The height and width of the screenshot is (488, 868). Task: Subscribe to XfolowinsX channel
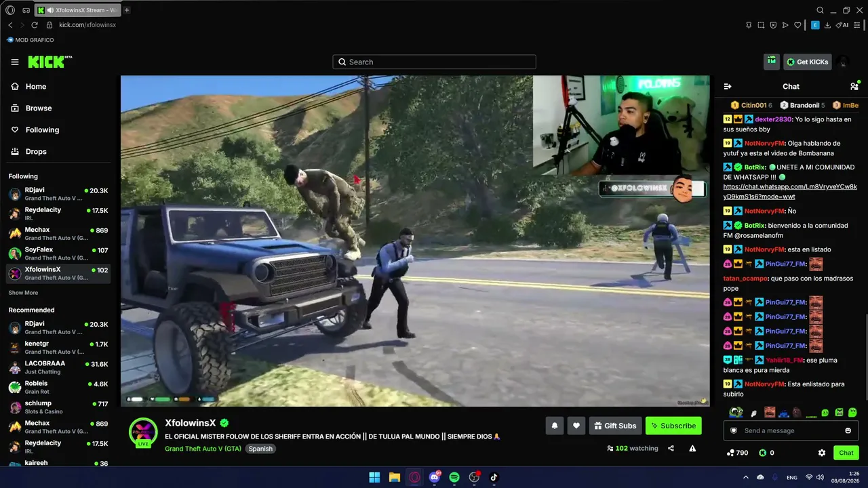[673, 426]
